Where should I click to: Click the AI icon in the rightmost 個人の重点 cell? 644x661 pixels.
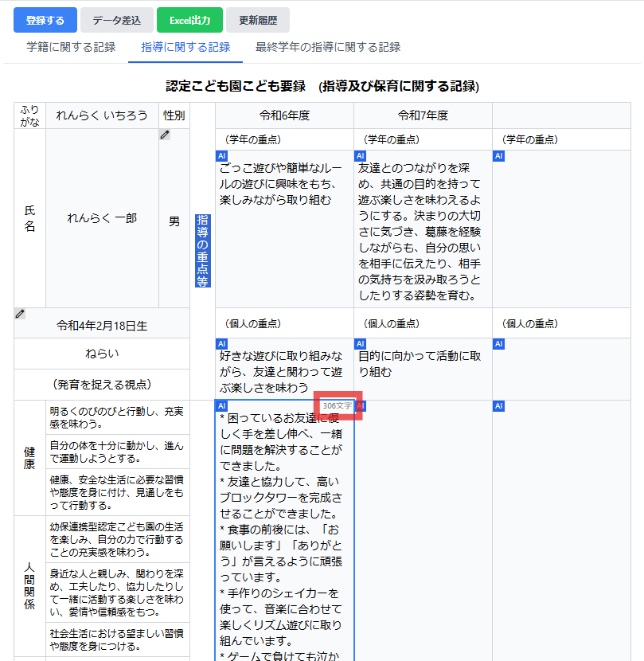tap(499, 344)
